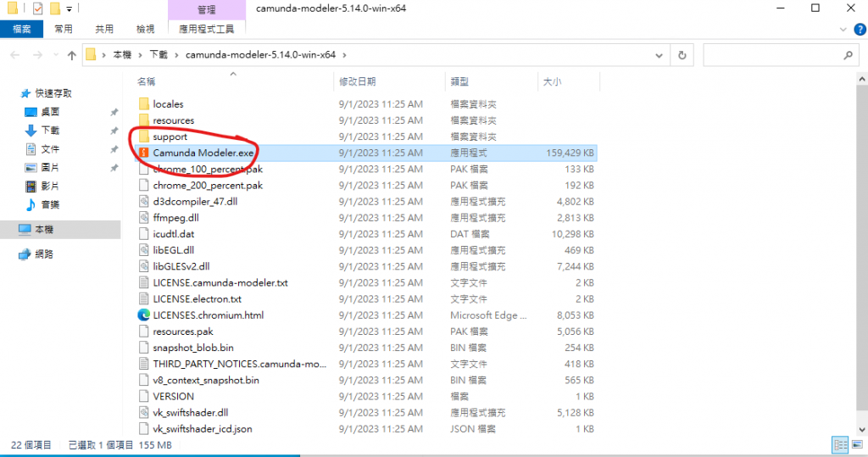868x457 pixels.
Task: Select the vk_swiftshader.dll file icon
Action: pyautogui.click(x=144, y=413)
